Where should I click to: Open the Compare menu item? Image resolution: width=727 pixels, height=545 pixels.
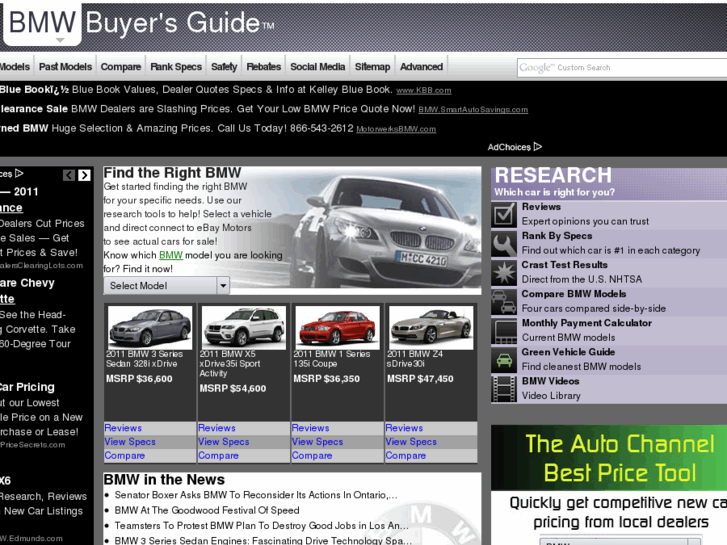click(121, 67)
